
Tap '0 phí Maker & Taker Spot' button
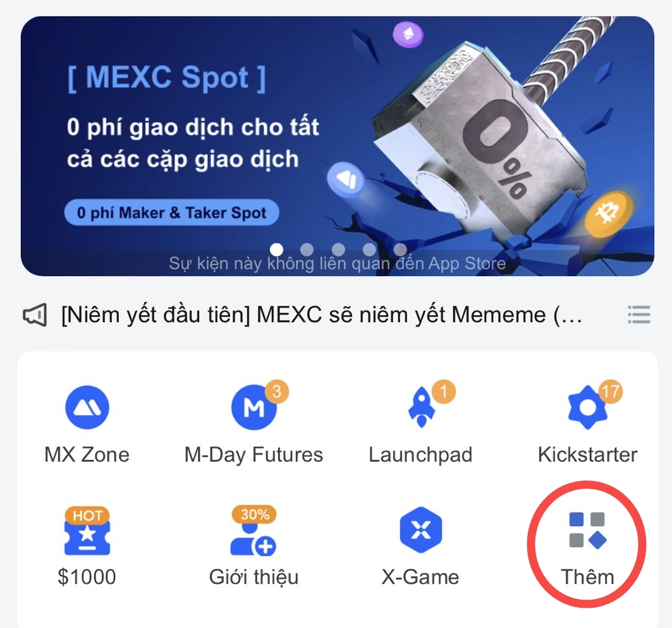click(x=172, y=212)
